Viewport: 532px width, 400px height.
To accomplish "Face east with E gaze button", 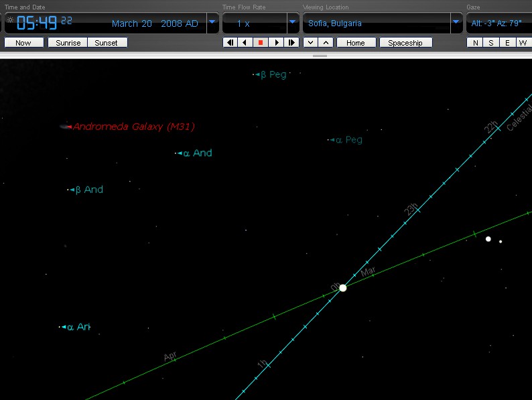I will 507,42.
